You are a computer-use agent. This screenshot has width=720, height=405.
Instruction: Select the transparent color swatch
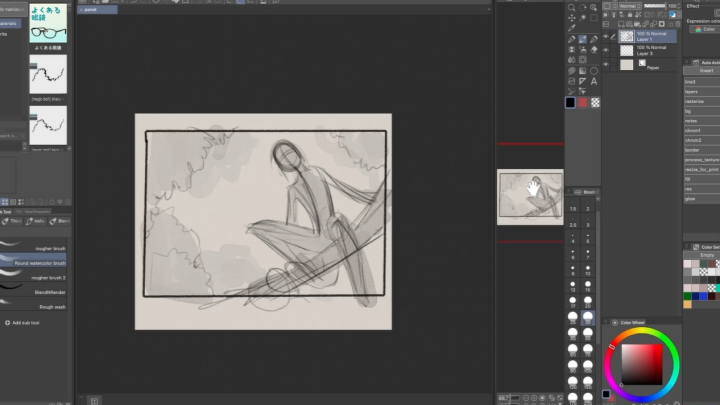pyautogui.click(x=595, y=102)
